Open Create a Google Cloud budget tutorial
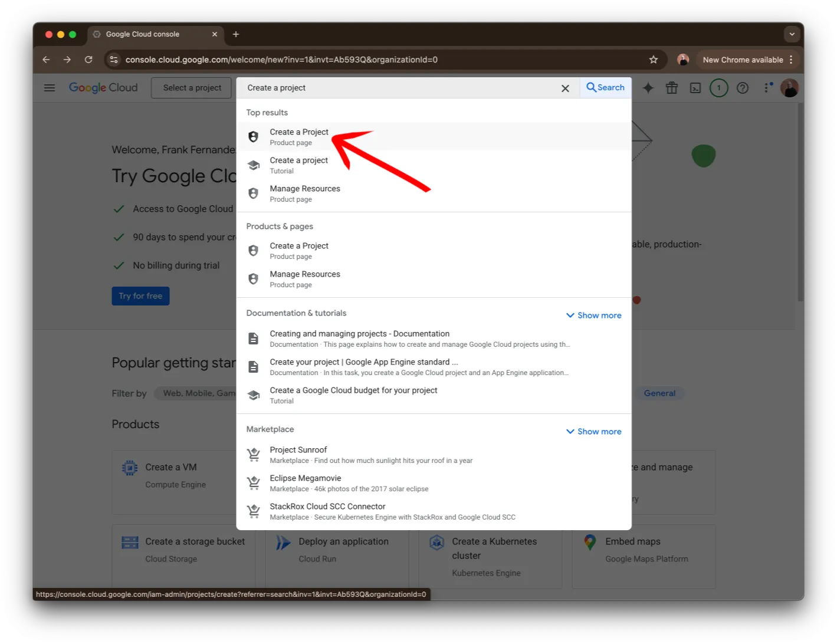 click(434, 395)
